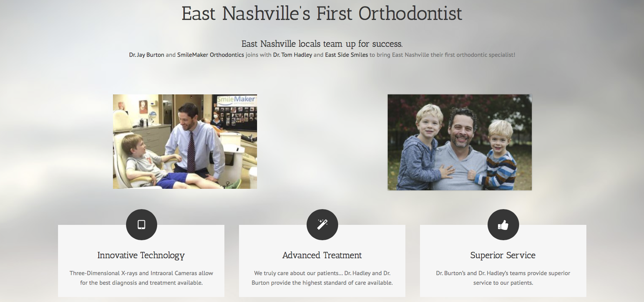Click the magic wand icon above Advanced Treatment
Viewport: 644px width, 302px height.
(x=322, y=224)
